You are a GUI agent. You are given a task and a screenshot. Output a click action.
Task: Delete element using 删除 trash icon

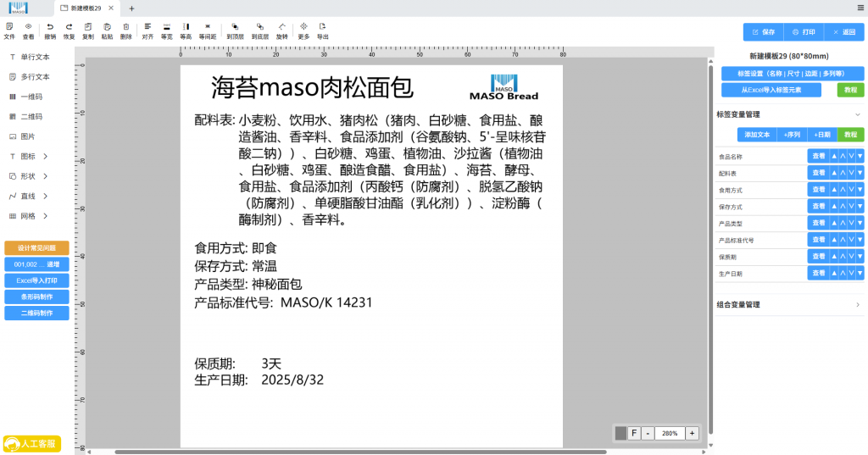[126, 31]
